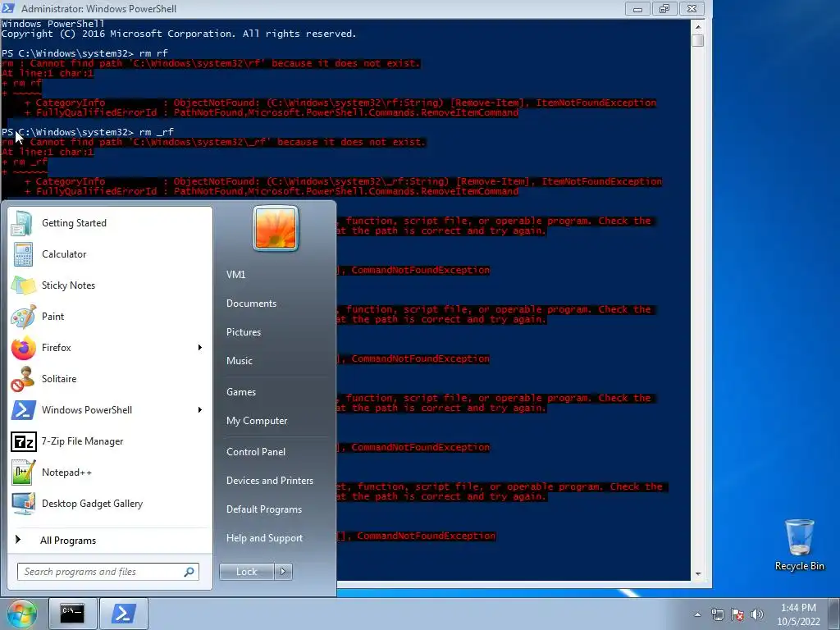This screenshot has height=630, width=840.
Task: Click 'rm _rf' command line text
Action: coord(156,132)
